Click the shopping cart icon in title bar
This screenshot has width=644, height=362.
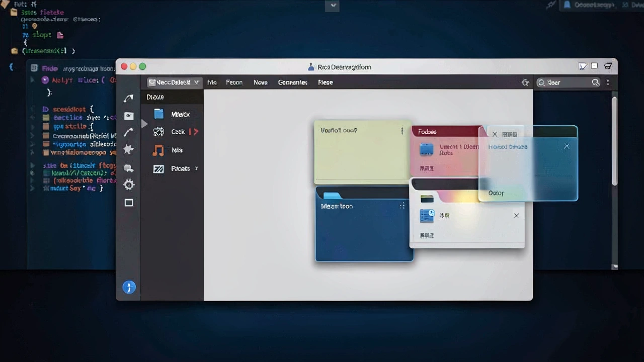(608, 66)
